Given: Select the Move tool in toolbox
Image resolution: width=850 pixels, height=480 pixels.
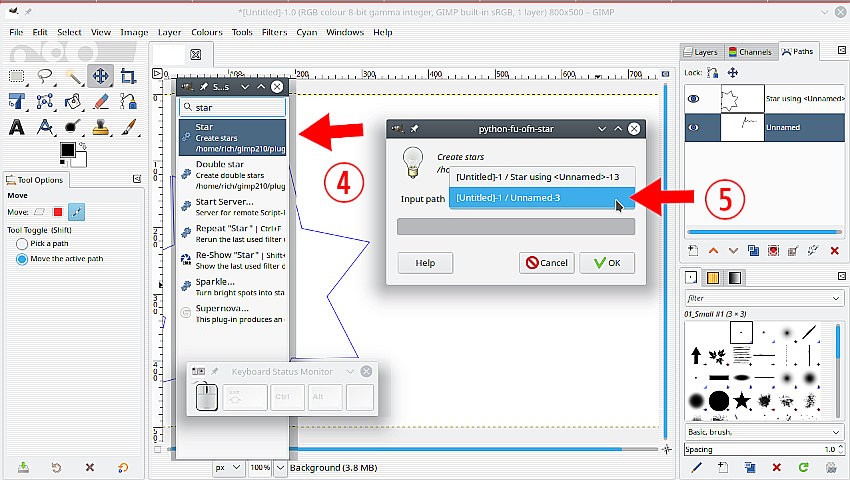Looking at the screenshot, I should [100, 76].
